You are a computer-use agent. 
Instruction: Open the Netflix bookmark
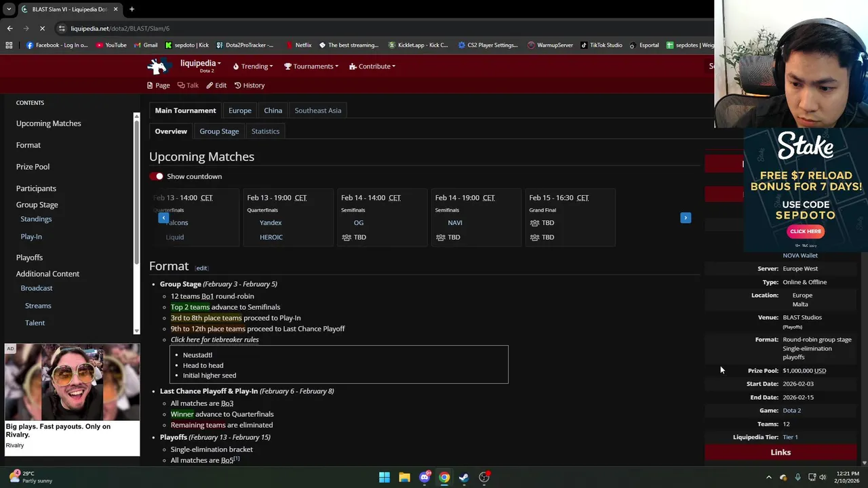[x=298, y=45]
